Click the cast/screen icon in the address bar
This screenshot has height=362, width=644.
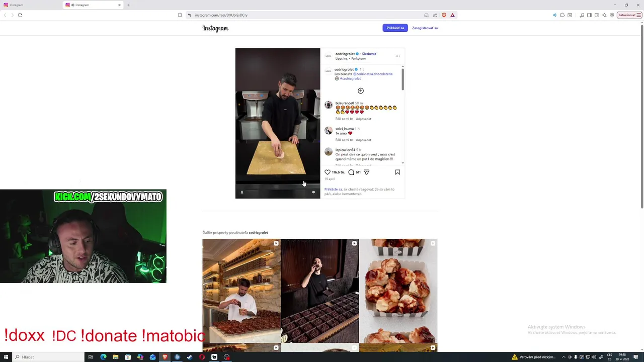(x=426, y=15)
